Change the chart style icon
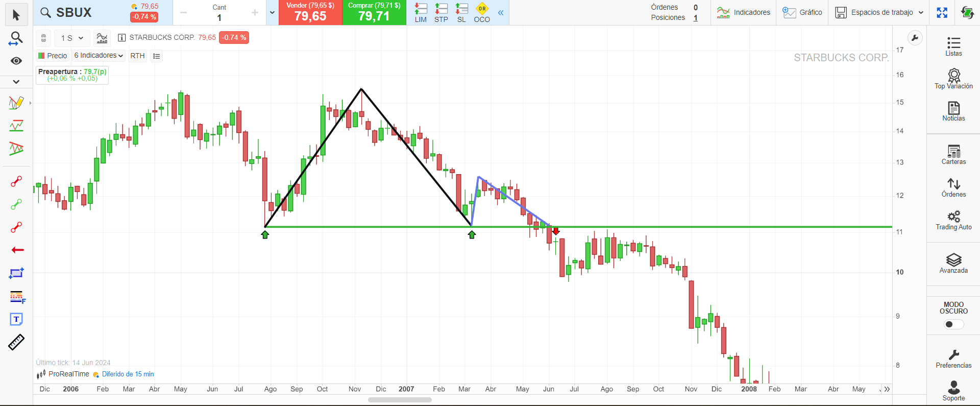This screenshot has height=406, width=980. click(x=102, y=38)
